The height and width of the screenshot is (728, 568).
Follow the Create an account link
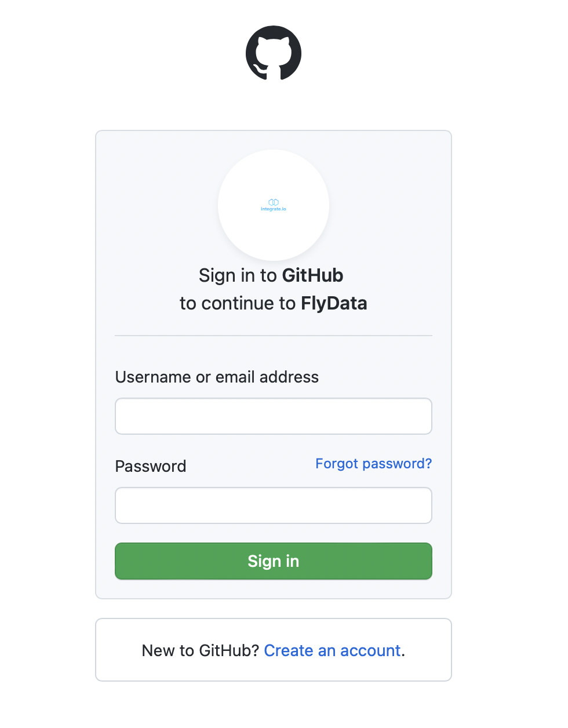332,650
